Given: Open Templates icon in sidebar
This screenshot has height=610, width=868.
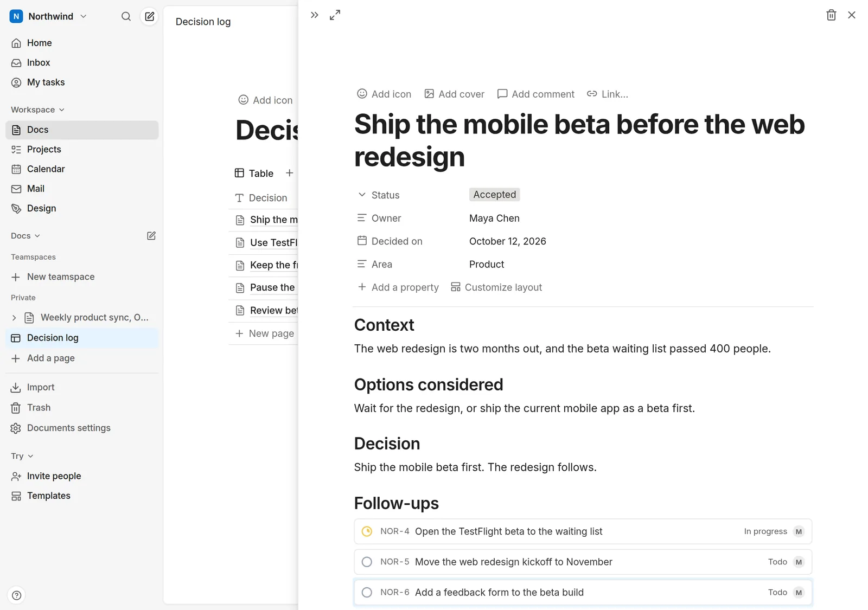Looking at the screenshot, I should pos(16,496).
